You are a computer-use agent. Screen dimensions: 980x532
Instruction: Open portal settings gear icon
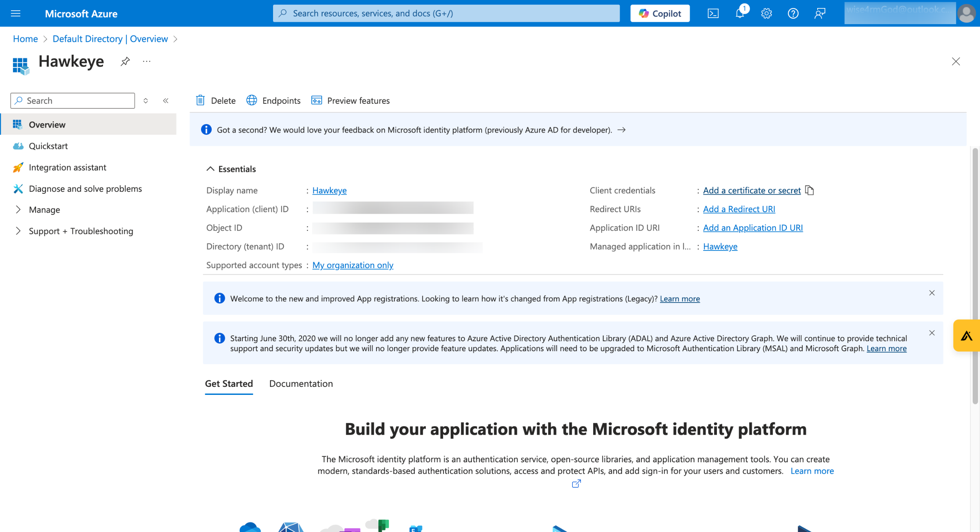click(x=766, y=13)
